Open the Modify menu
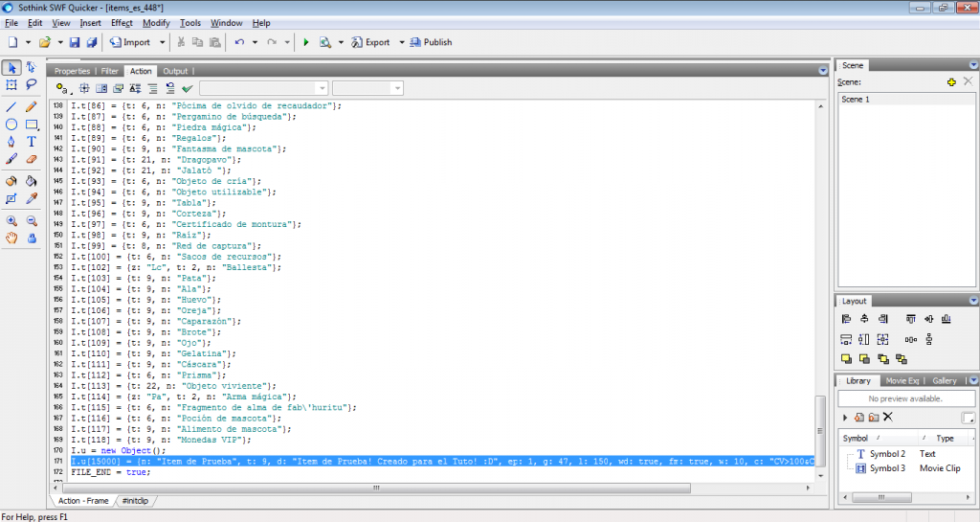Screen dimensions: 980x522 click(156, 23)
